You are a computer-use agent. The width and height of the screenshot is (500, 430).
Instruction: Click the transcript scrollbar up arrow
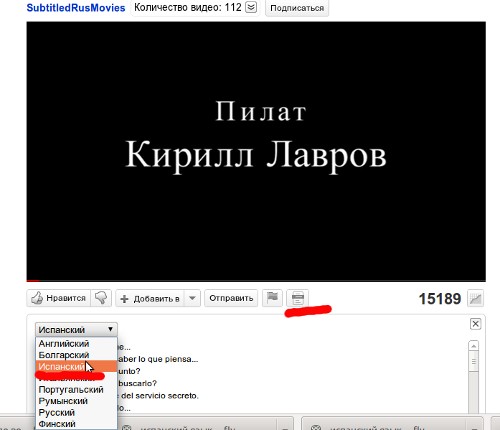[474, 346]
